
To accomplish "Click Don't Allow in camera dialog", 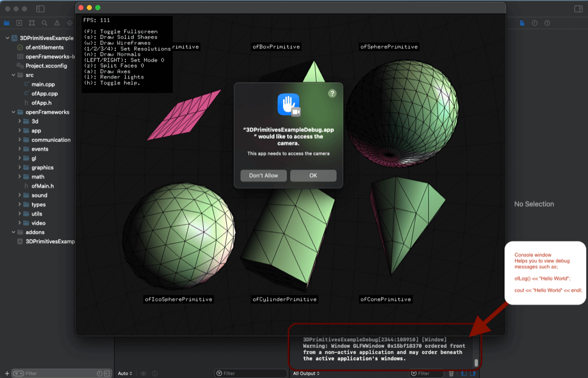I will (264, 176).
